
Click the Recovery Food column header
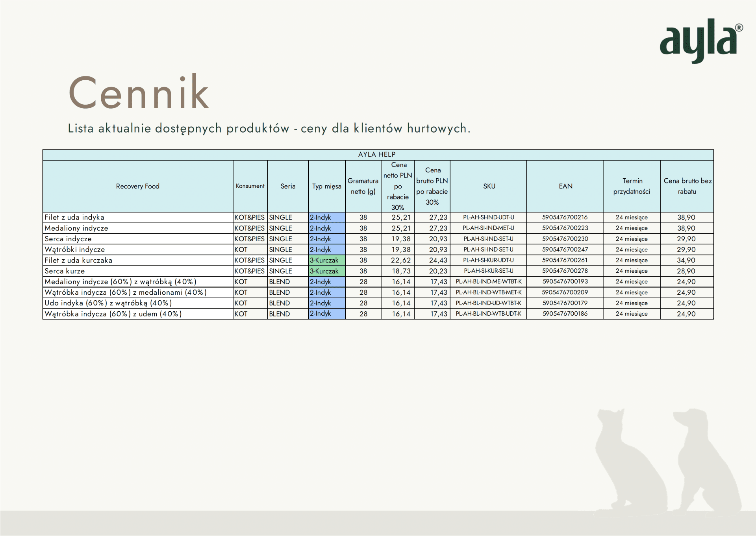pyautogui.click(x=137, y=186)
